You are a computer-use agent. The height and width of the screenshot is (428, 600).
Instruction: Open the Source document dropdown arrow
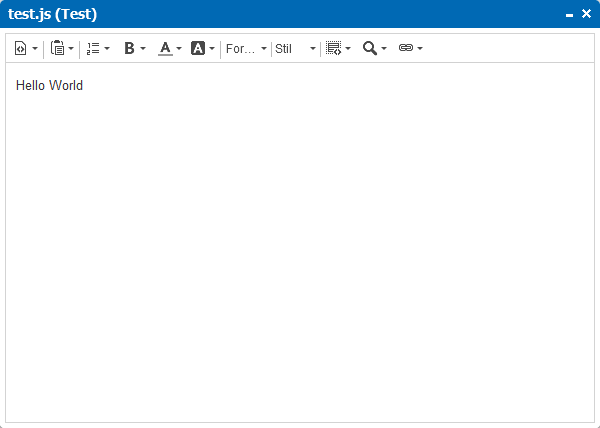[x=35, y=49]
